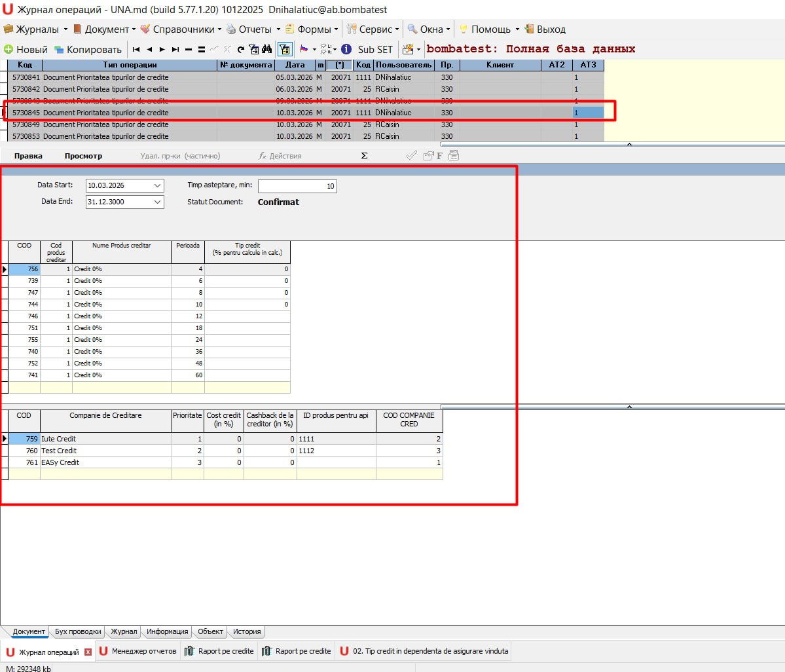
Task: Select the Test Credit company row
Action: (225, 451)
